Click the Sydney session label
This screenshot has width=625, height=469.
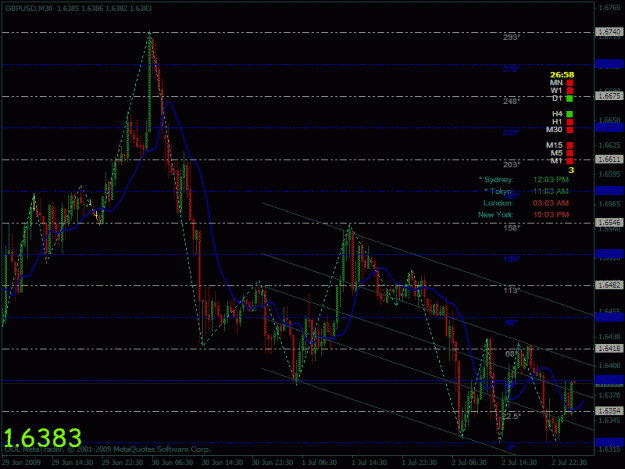coord(496,180)
